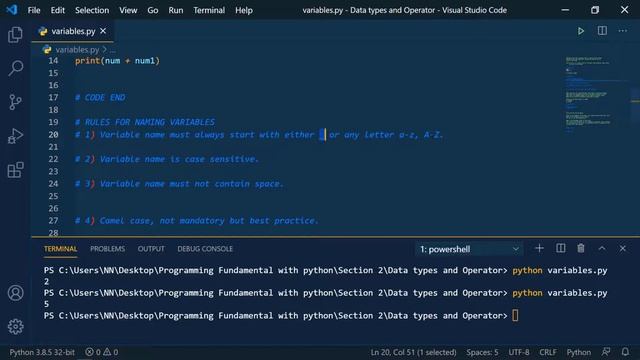Click the Camel case comment line
Image resolution: width=640 pixels, height=360 pixels.
[x=197, y=220]
